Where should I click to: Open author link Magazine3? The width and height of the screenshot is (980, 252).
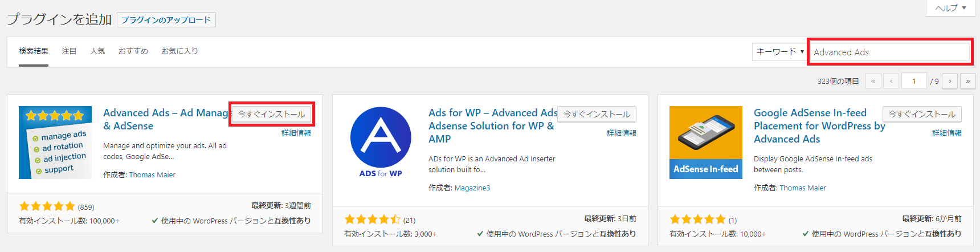pyautogui.click(x=472, y=188)
